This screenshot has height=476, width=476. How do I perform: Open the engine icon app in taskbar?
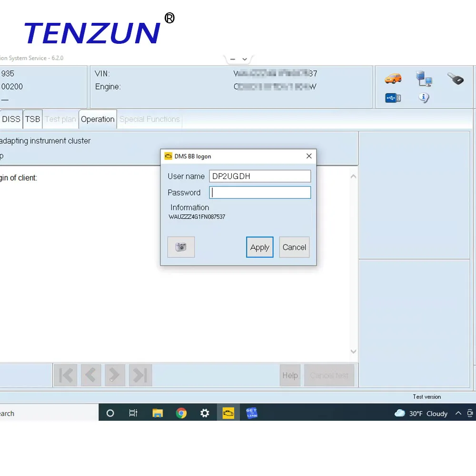click(x=228, y=413)
